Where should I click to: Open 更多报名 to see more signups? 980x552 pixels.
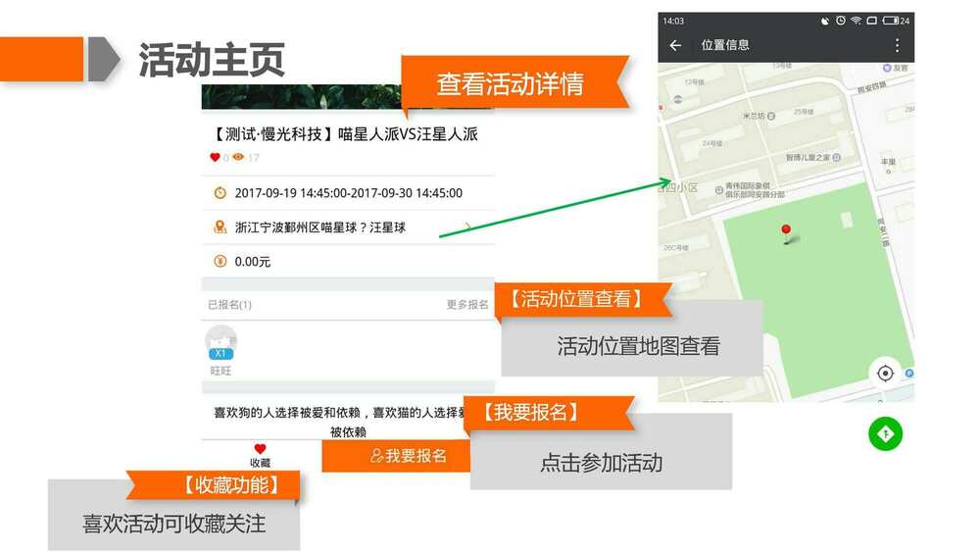point(467,305)
